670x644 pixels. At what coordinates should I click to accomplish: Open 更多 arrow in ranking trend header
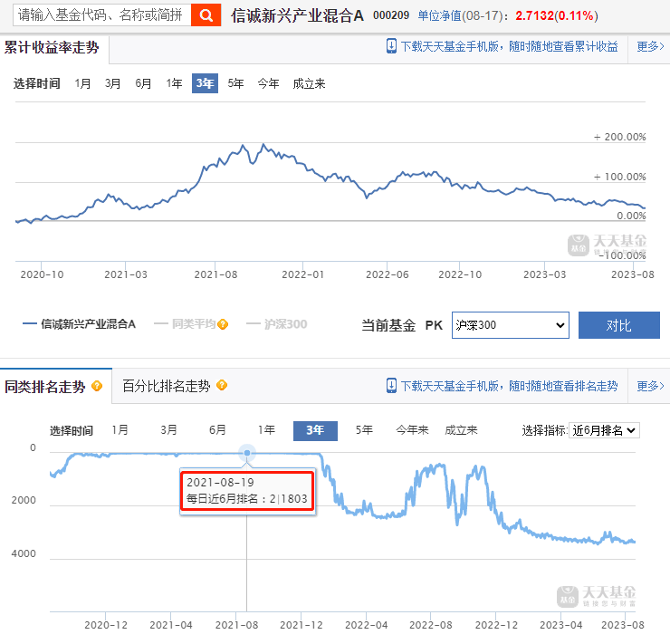650,385
